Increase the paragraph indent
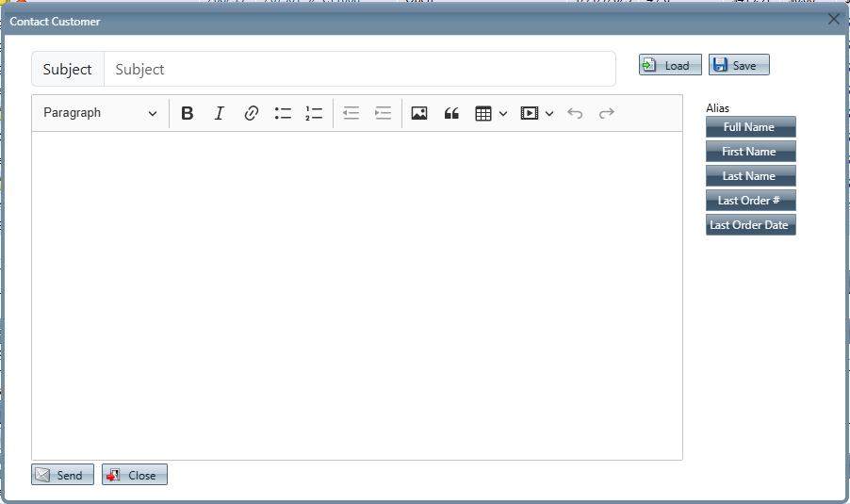Image resolution: width=850 pixels, height=504 pixels. click(383, 113)
